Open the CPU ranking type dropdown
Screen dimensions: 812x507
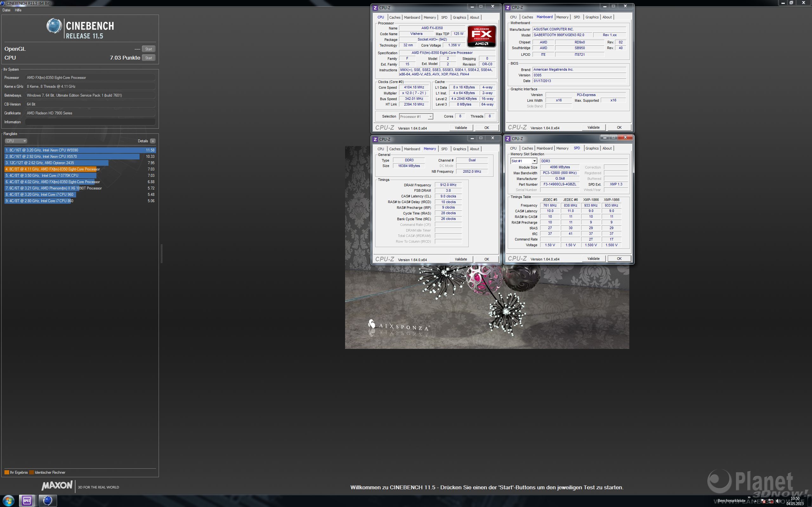(x=16, y=141)
